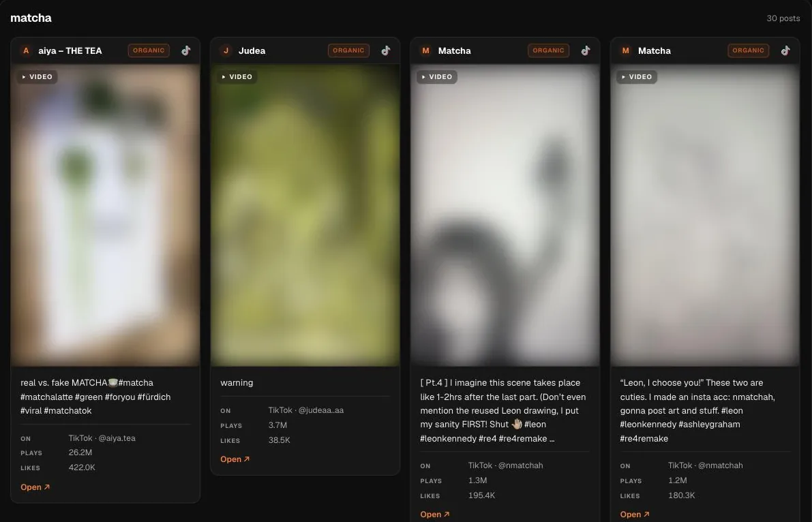812x522 pixels.
Task: Click the "26.2M" plays value
Action: 80,452
